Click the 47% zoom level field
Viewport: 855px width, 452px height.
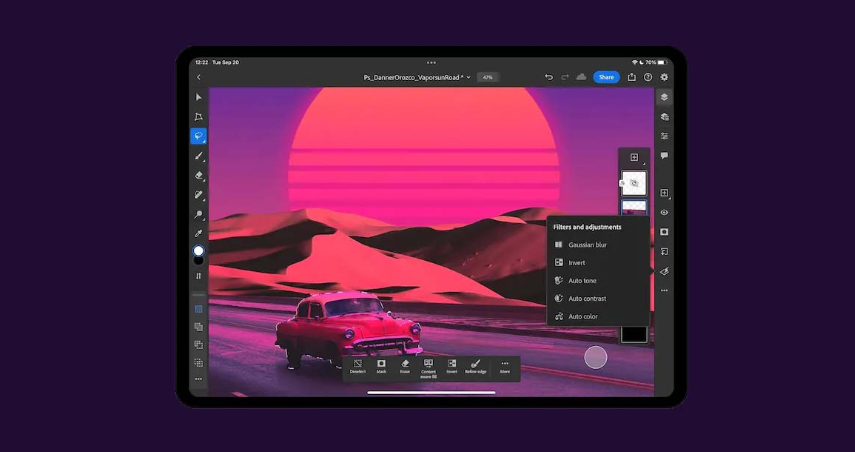tap(487, 77)
